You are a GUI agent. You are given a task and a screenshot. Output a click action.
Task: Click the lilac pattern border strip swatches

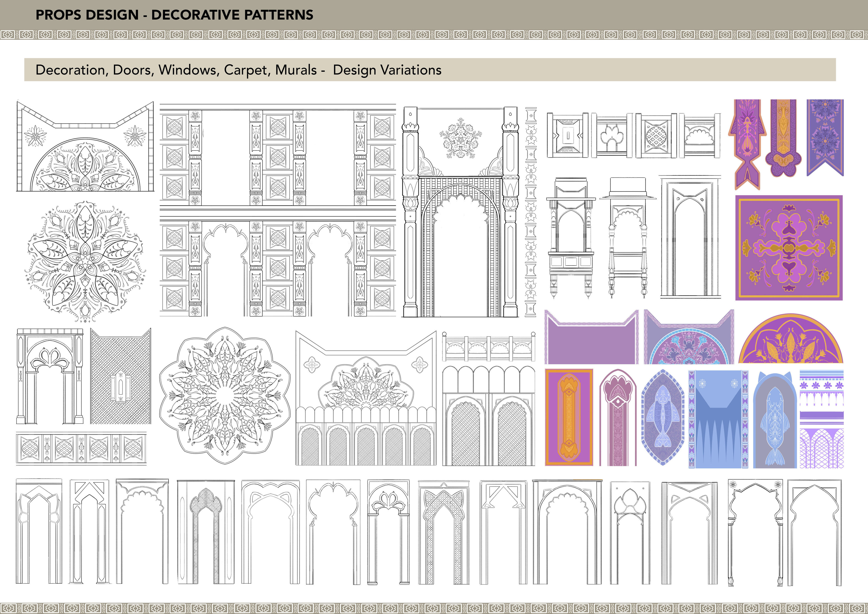tap(822, 419)
